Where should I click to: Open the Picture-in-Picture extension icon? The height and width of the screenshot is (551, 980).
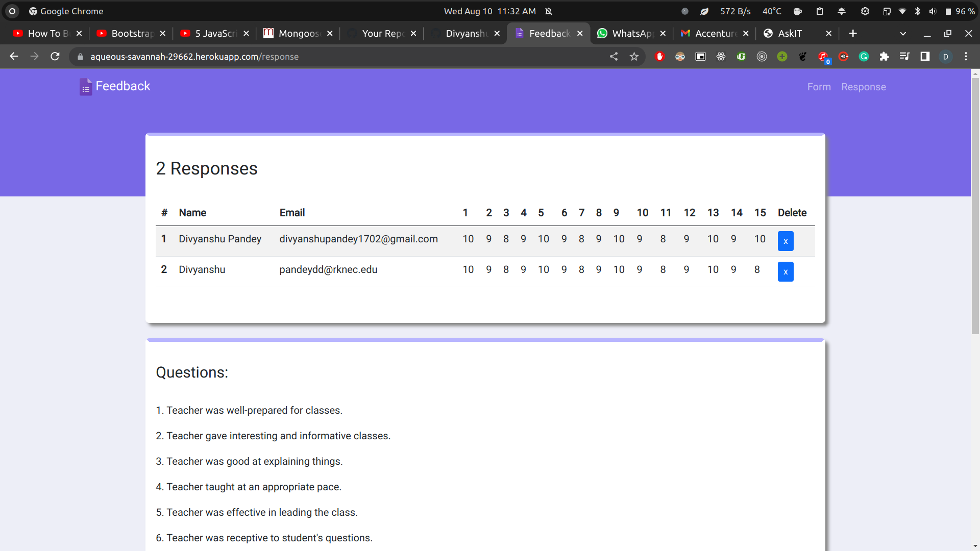tap(701, 57)
